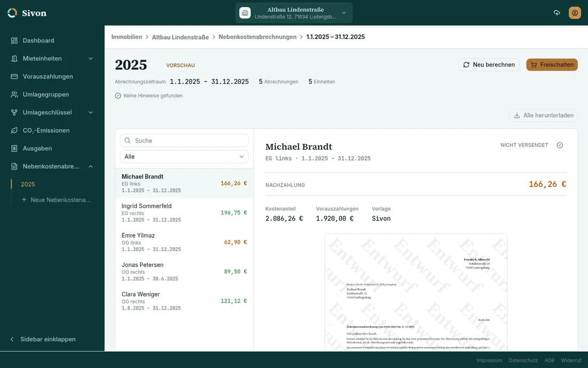Image resolution: width=588 pixels, height=368 pixels.
Task: Click the Nachzahlung amount 166,26 € in detail
Action: click(x=547, y=184)
